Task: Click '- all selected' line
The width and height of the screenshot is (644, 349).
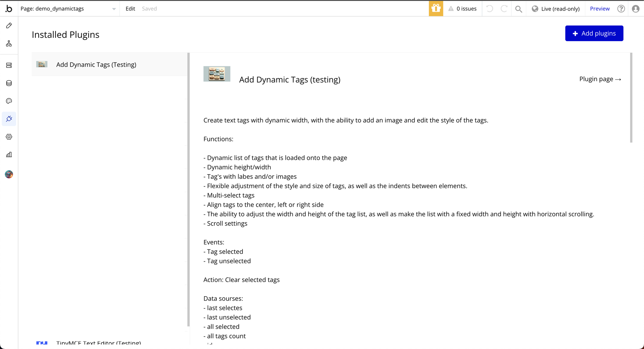Action: [x=221, y=327]
